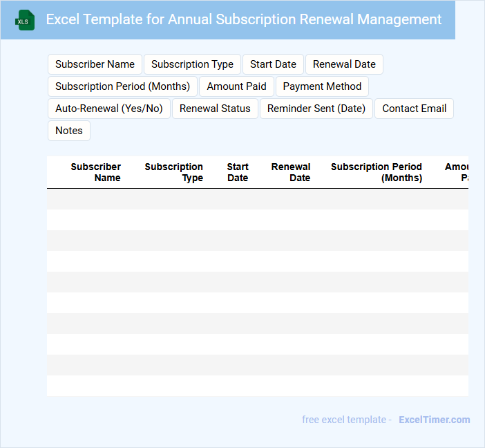Pick the Payment Method tag
The height and width of the screenshot is (448, 485).
(322, 86)
